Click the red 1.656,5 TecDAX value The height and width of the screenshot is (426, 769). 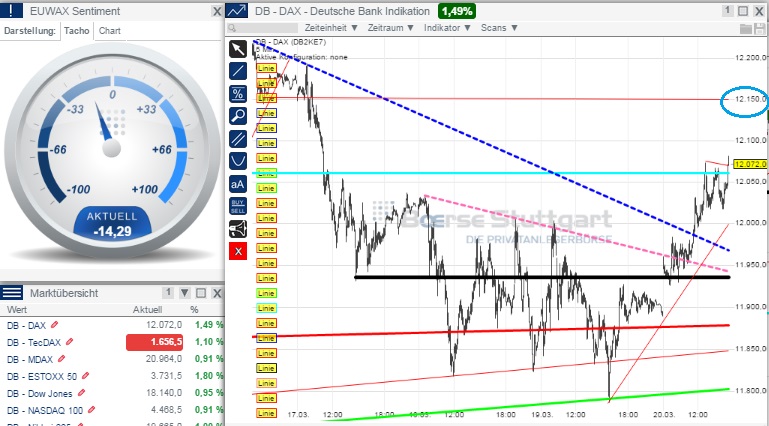click(x=154, y=342)
